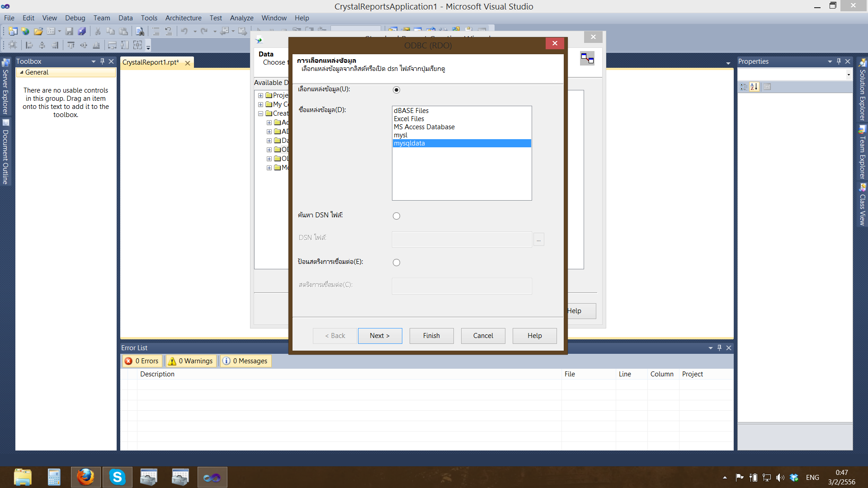868x488 pixels.
Task: Click the Align Lefts layout icon
Action: 29,45
